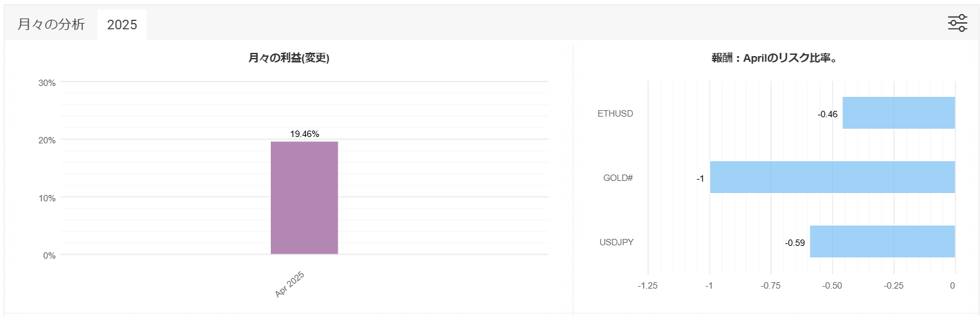Click the 月々の利益(変更) chart title
Viewport: 980px width, 316px height.
pos(289,59)
